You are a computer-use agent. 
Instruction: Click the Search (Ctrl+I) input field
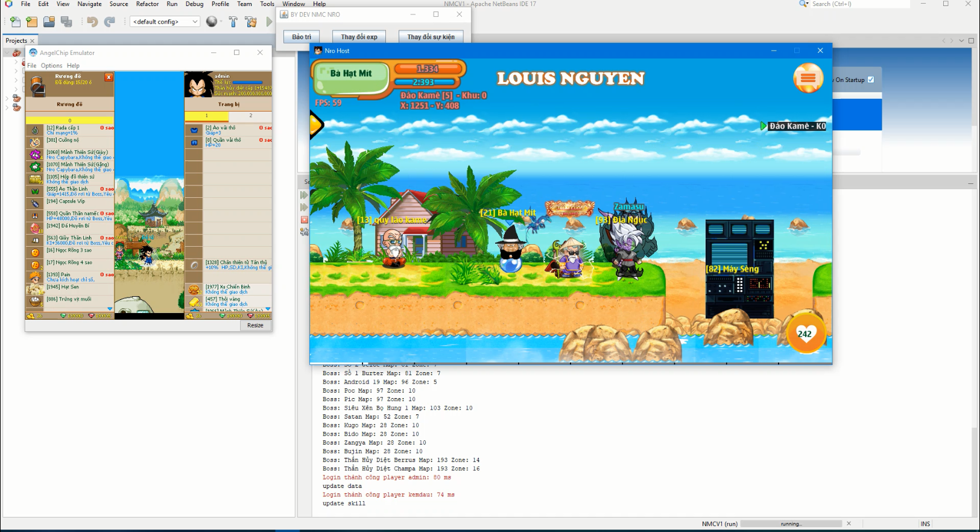click(860, 4)
